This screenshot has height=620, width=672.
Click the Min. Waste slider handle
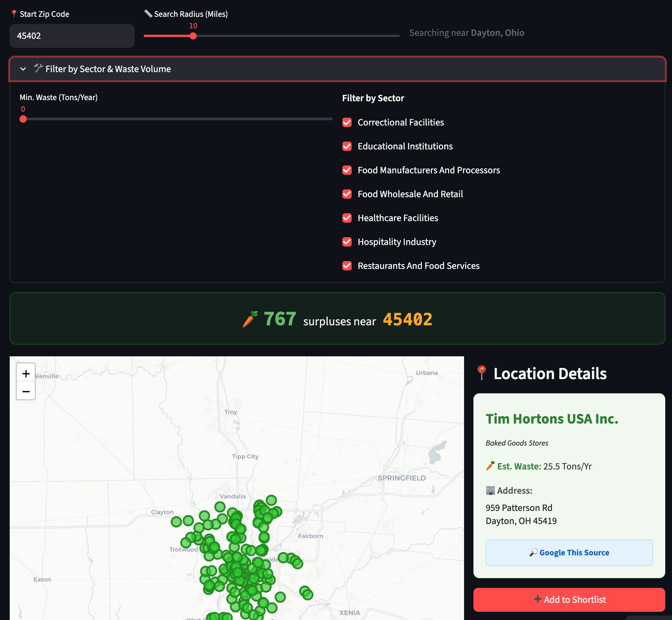tap(23, 119)
